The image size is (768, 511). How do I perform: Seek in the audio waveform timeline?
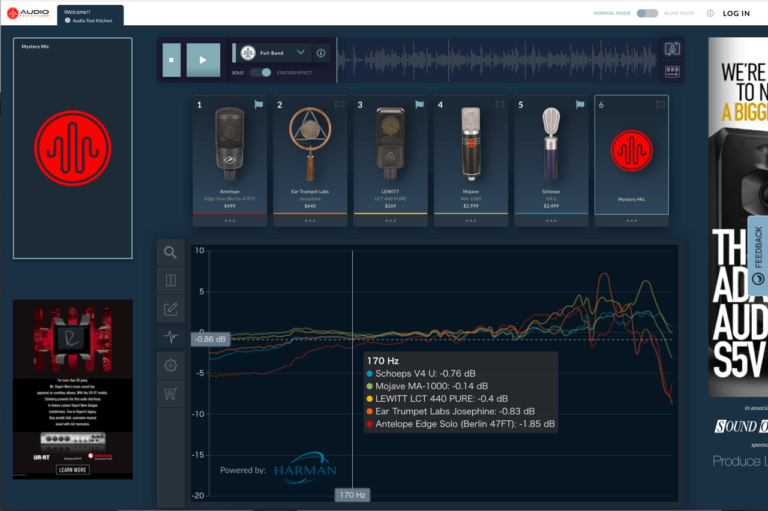click(497, 60)
